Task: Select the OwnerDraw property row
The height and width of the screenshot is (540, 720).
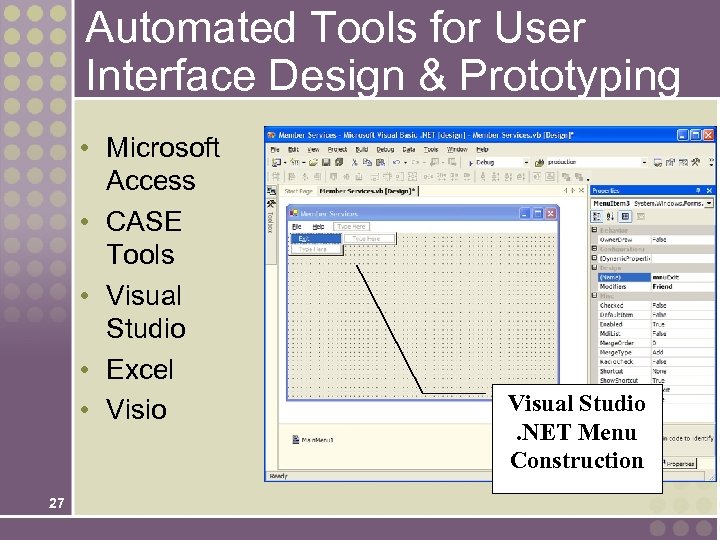Action: pyautogui.click(x=656, y=240)
